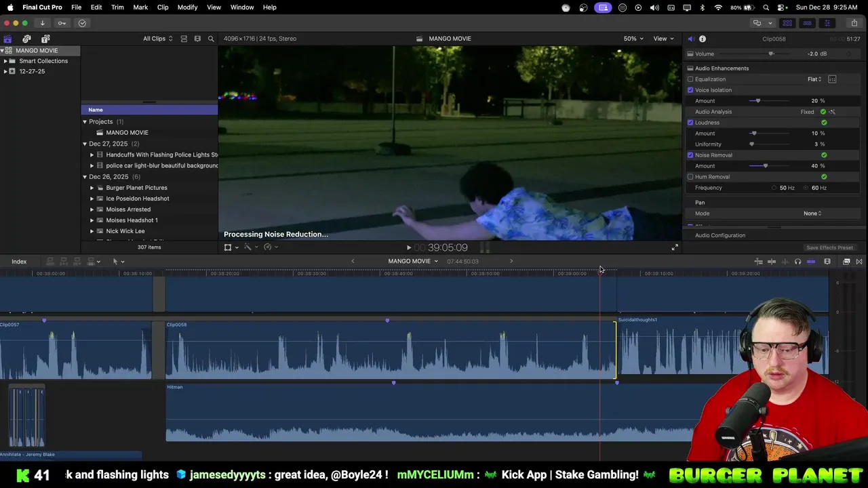Switch to the Info inspector icon
Image resolution: width=868 pixels, height=488 pixels.
(x=703, y=39)
